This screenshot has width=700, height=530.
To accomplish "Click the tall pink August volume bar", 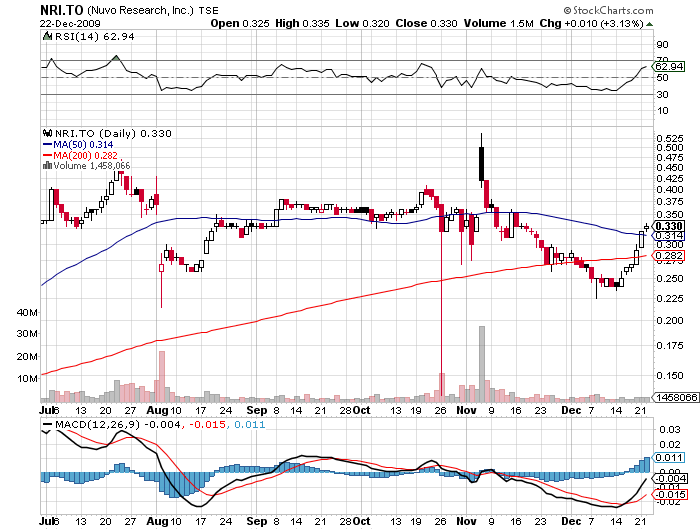I will click(x=162, y=376).
